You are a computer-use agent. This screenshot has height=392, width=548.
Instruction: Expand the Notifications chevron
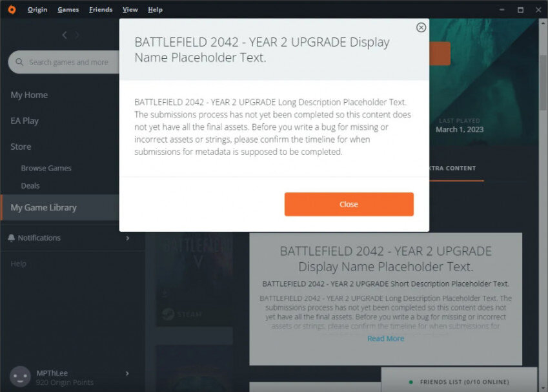point(127,238)
